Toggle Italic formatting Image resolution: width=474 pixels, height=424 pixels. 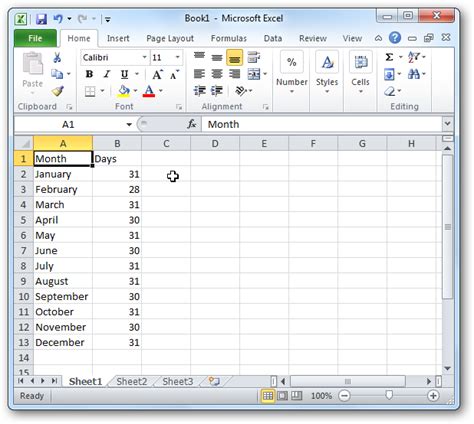(107, 74)
